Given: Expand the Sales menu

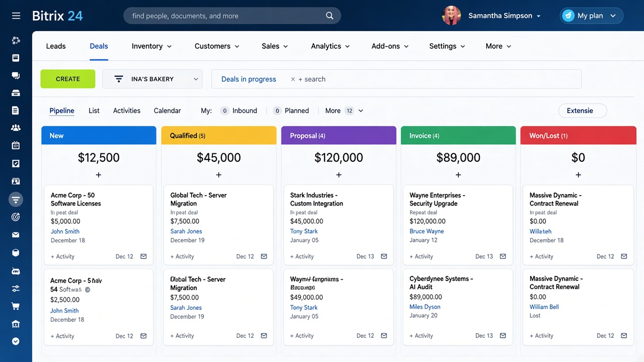Looking at the screenshot, I should 275,46.
